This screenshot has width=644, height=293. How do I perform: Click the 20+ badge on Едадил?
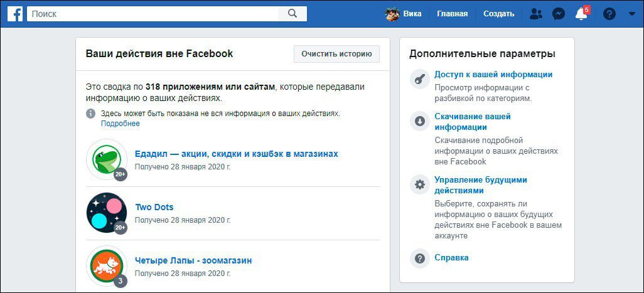tap(121, 174)
